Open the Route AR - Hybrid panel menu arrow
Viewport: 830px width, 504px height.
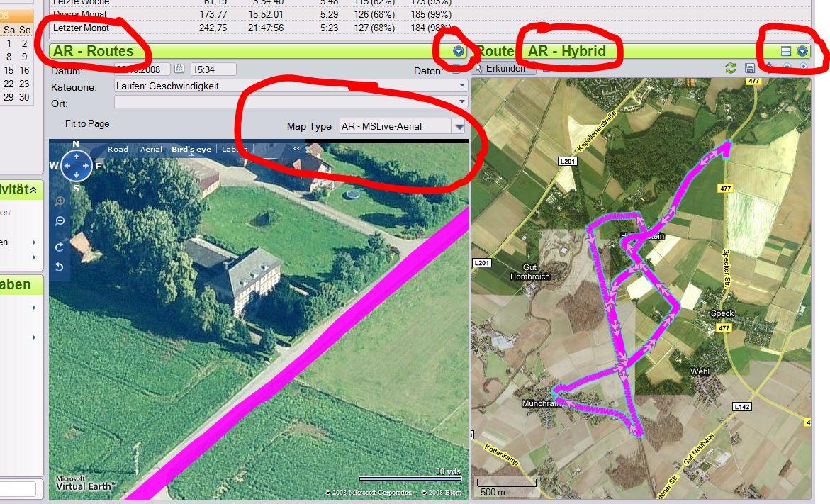click(802, 51)
